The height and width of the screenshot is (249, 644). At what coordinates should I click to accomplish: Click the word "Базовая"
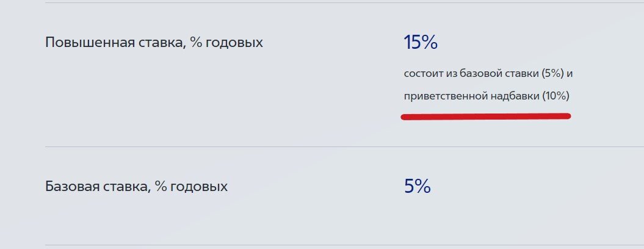72,187
